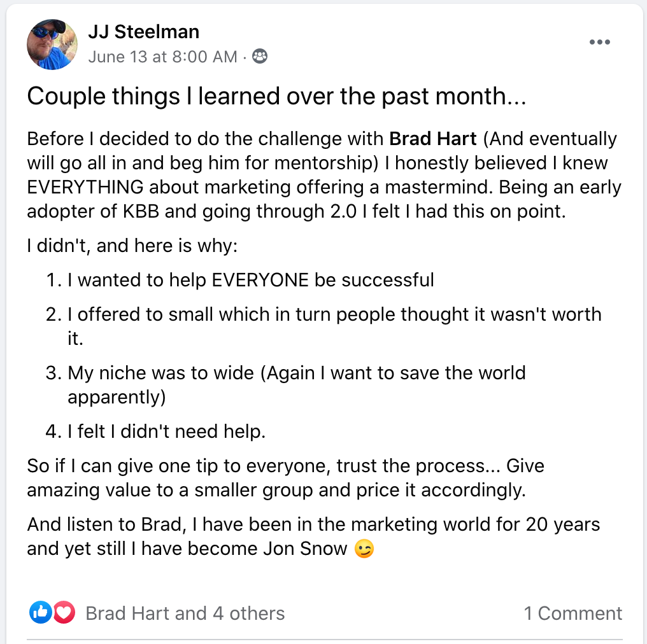The image size is (647, 644).
Task: Open the three-dot post options menu
Action: 599,42
